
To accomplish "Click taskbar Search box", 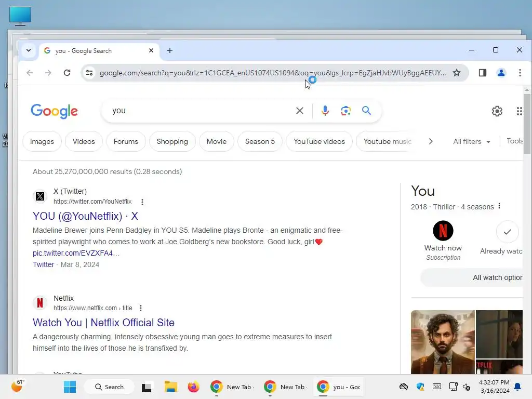I will (x=109, y=387).
